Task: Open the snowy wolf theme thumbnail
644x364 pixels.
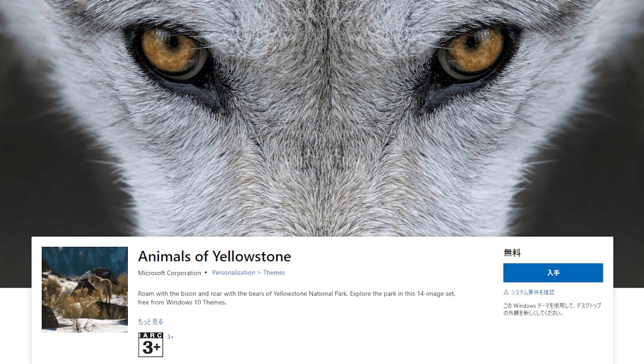Action: point(85,290)
